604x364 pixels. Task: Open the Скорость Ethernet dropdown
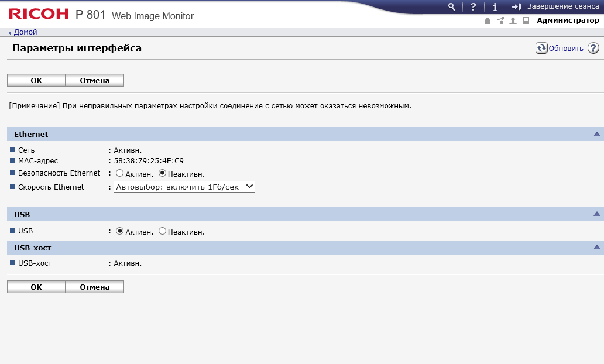pos(184,187)
